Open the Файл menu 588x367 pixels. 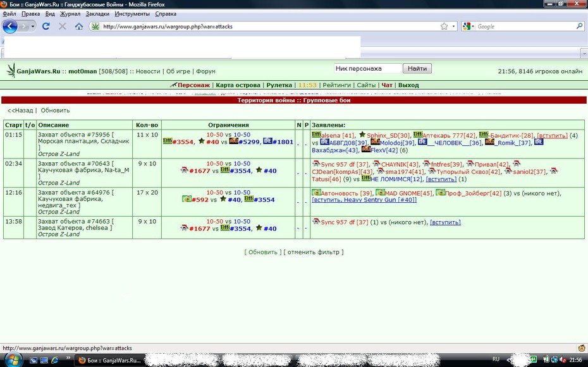point(9,14)
